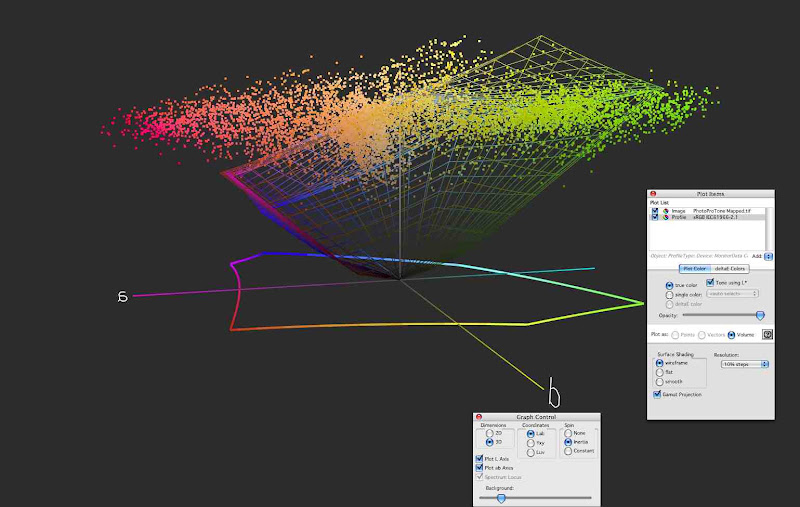Uncheck the Image row checkbox in Plot List
The image size is (800, 507).
click(655, 211)
